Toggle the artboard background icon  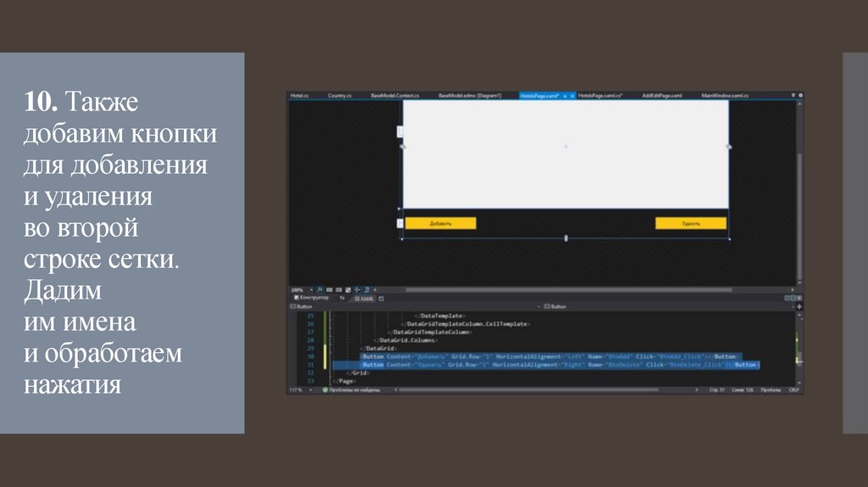click(x=348, y=290)
